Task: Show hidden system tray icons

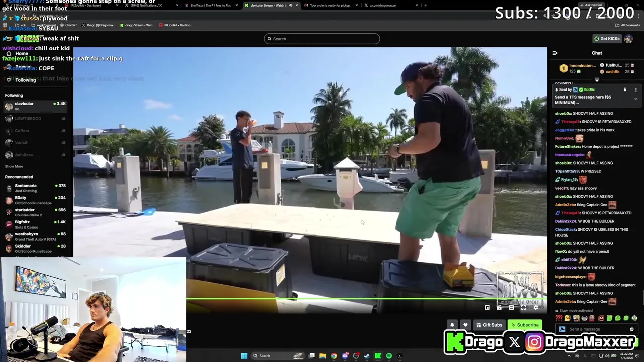Action: pos(570,356)
